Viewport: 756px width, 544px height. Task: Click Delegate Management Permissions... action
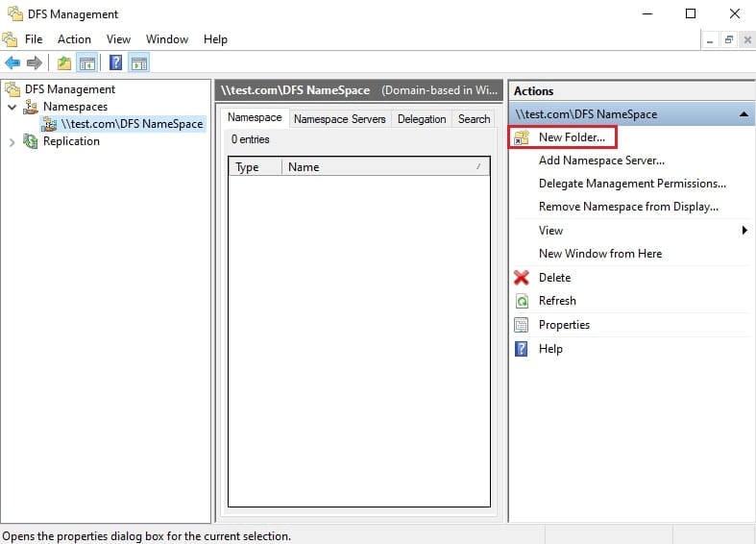click(x=632, y=184)
